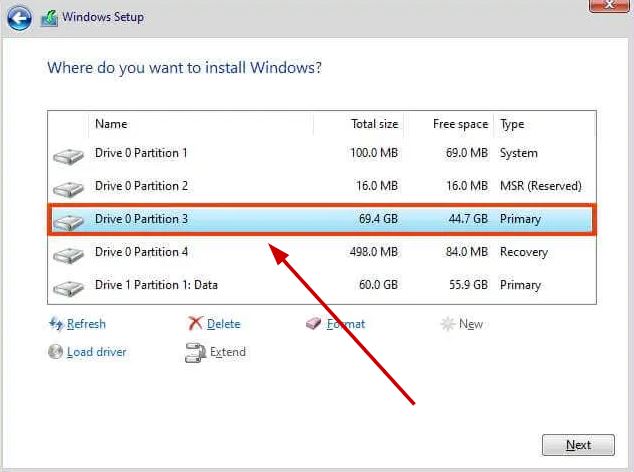Click the Windows Setup title icon
Screen dimensions: 634x472
click(49, 17)
